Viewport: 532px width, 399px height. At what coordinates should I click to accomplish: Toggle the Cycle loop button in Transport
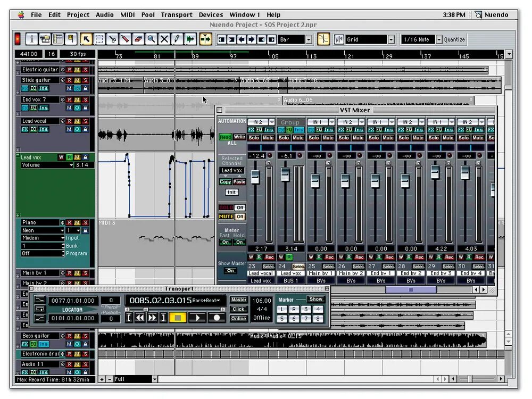[40, 309]
